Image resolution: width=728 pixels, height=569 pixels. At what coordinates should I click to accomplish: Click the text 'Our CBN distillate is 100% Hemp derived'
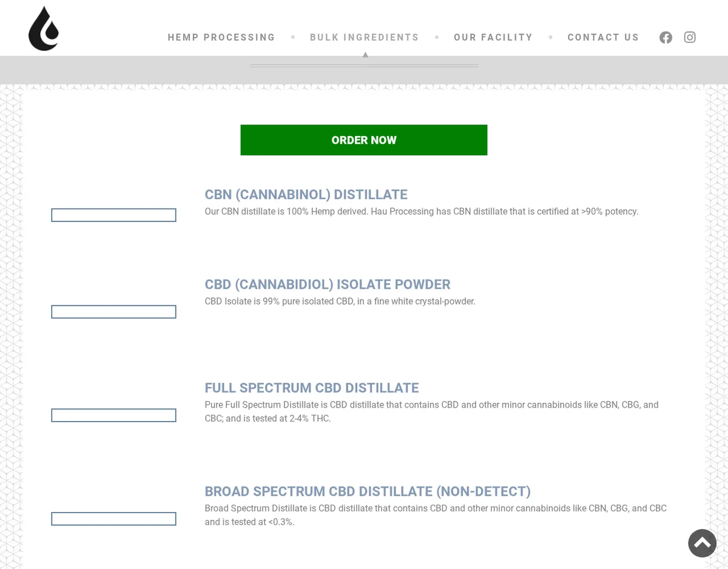(x=286, y=212)
